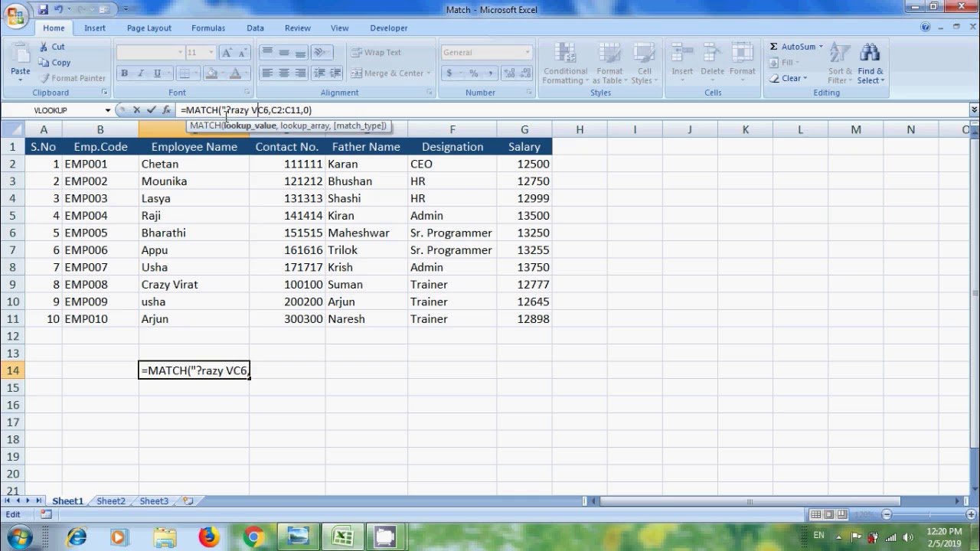Open the font name dropdown
This screenshot has width=980, height=551.
(x=181, y=53)
